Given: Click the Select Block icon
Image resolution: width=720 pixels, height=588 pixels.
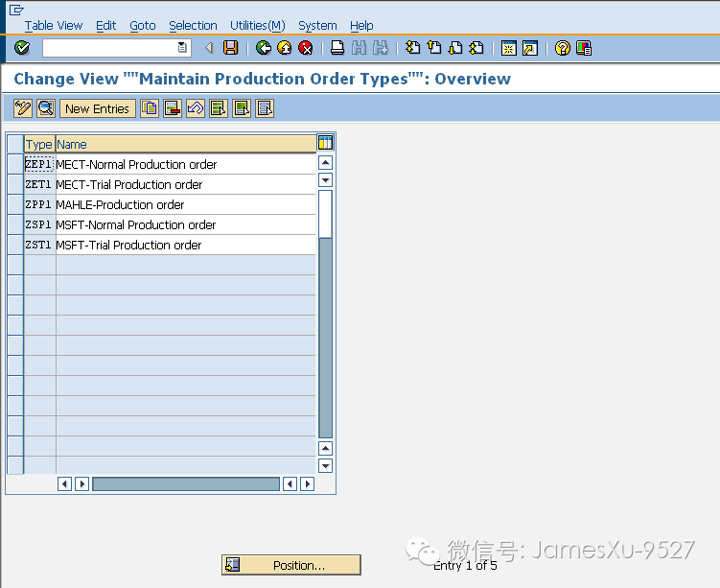Looking at the screenshot, I should click(242, 108).
